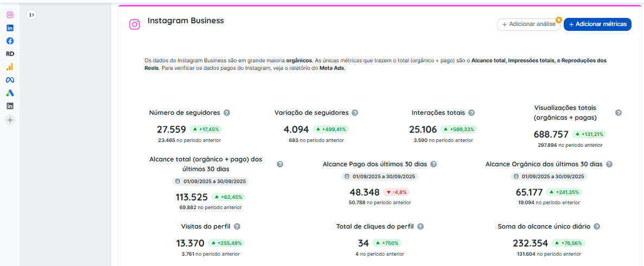Open the RD Station sidebar item
The image size is (644, 266).
tap(10, 54)
